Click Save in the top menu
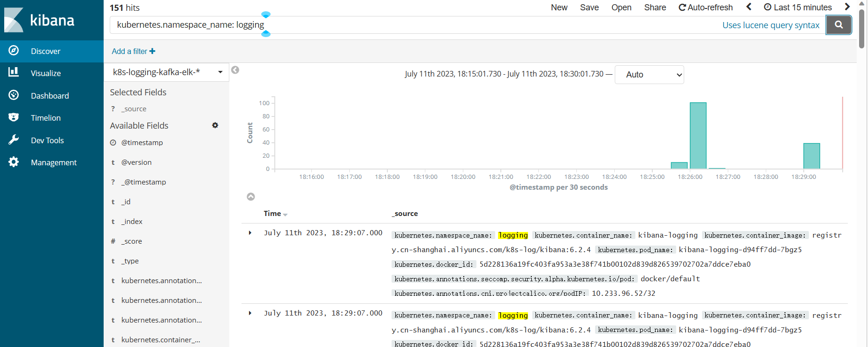 pos(589,8)
